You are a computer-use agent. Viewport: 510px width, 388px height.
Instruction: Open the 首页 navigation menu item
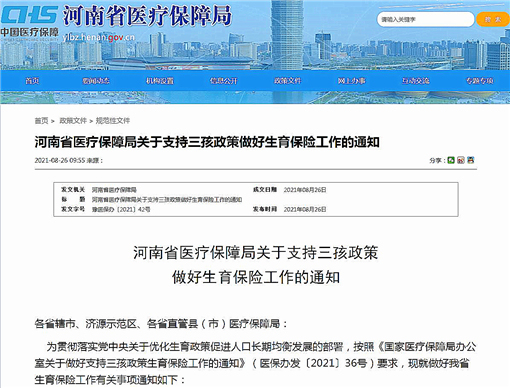[32, 81]
